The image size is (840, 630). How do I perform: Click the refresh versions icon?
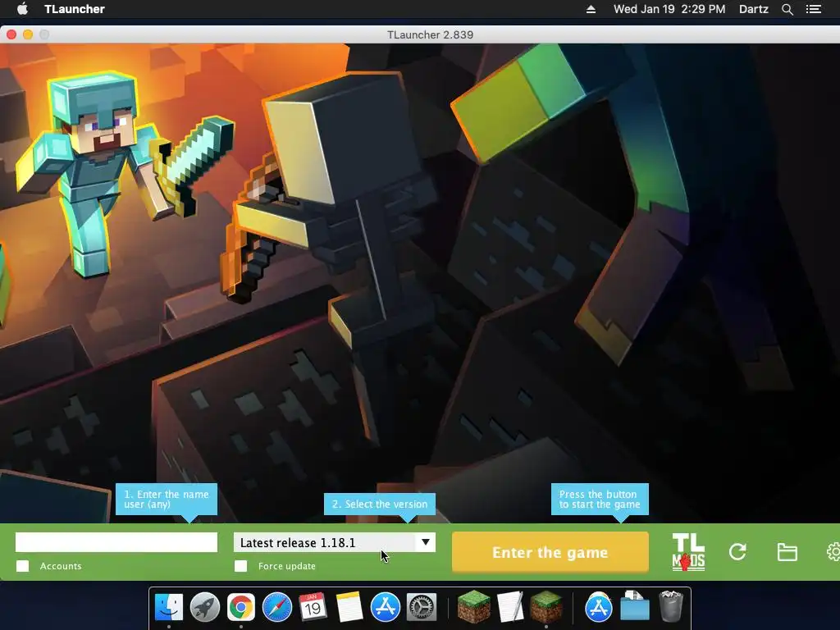pyautogui.click(x=737, y=552)
